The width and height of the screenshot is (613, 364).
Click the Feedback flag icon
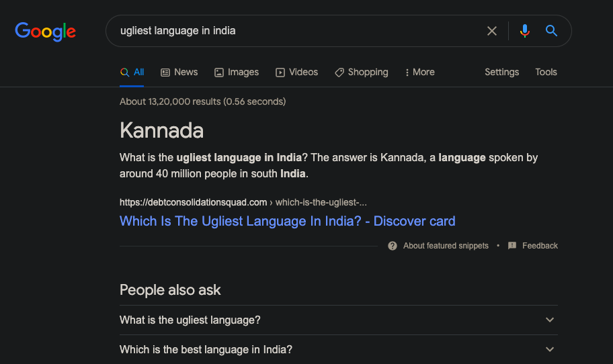point(512,246)
